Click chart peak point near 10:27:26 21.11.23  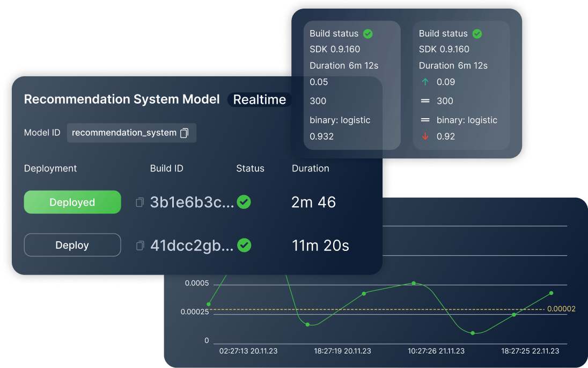414,283
